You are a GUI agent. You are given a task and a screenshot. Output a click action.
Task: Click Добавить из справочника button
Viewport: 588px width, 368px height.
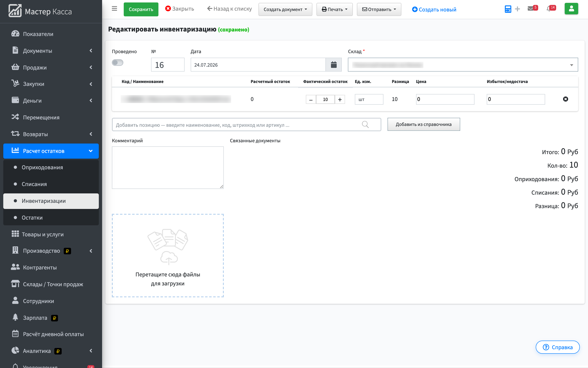tap(423, 124)
